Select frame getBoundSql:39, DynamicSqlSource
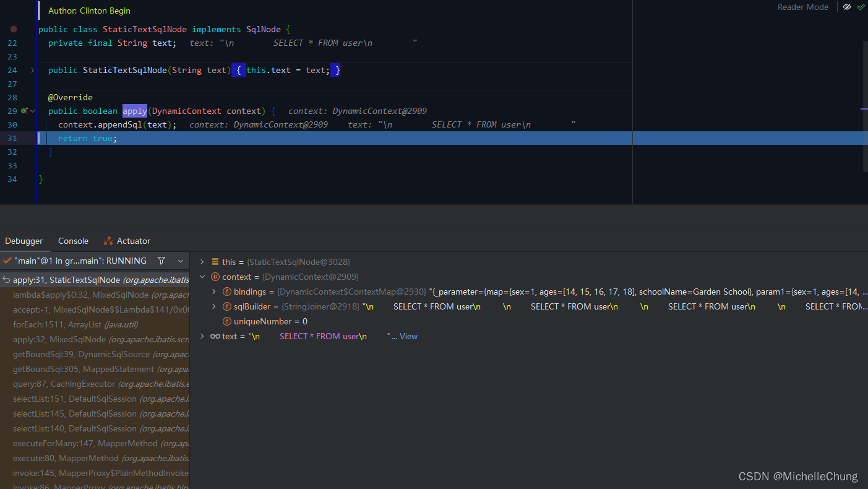The width and height of the screenshot is (868, 489). (x=95, y=354)
